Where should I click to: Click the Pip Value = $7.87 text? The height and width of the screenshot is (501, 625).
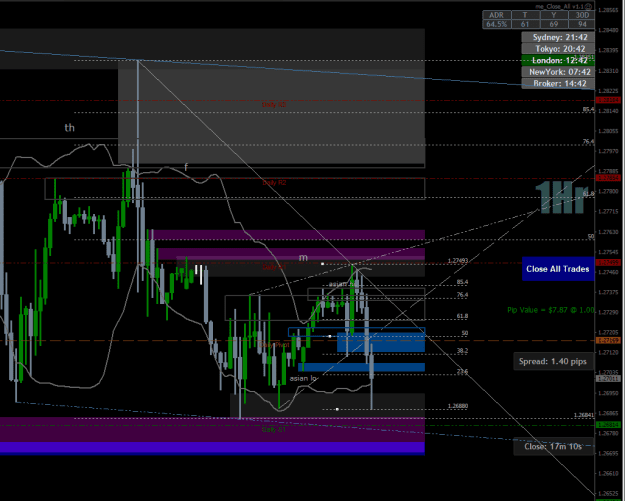(550, 310)
